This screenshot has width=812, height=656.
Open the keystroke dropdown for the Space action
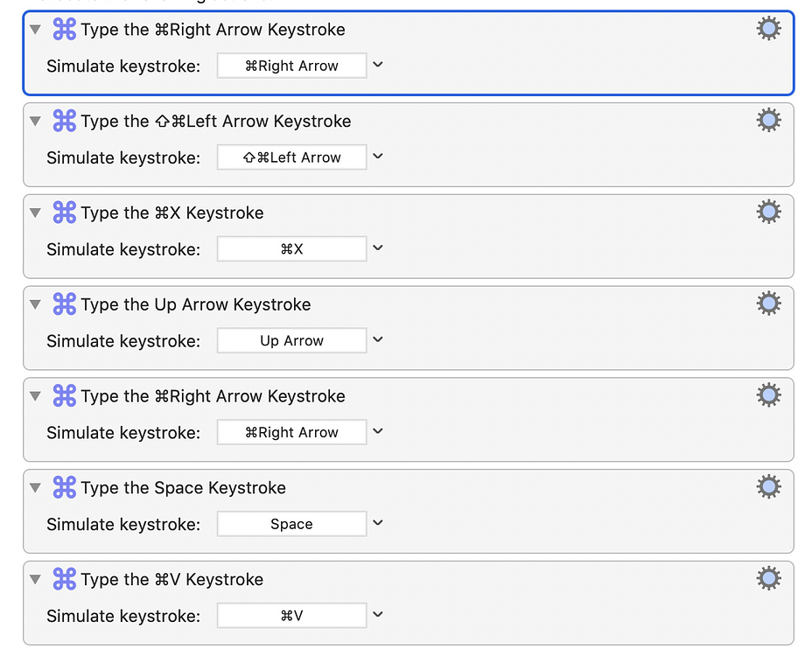tap(377, 523)
